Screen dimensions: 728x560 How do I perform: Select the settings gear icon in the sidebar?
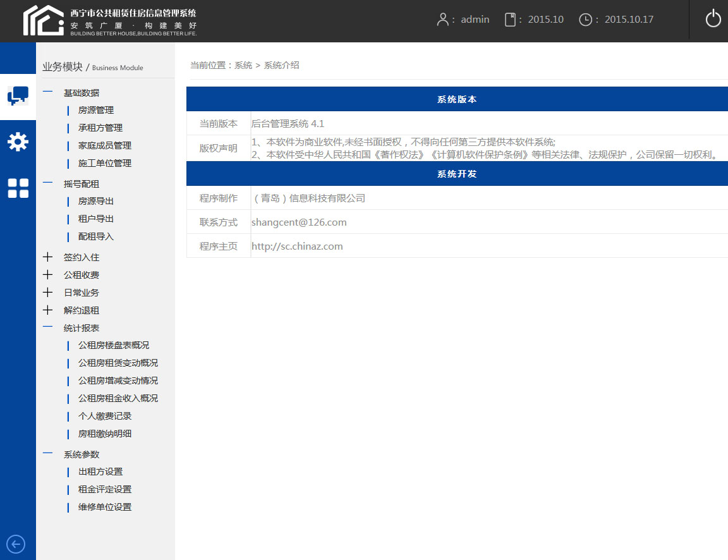point(18,142)
